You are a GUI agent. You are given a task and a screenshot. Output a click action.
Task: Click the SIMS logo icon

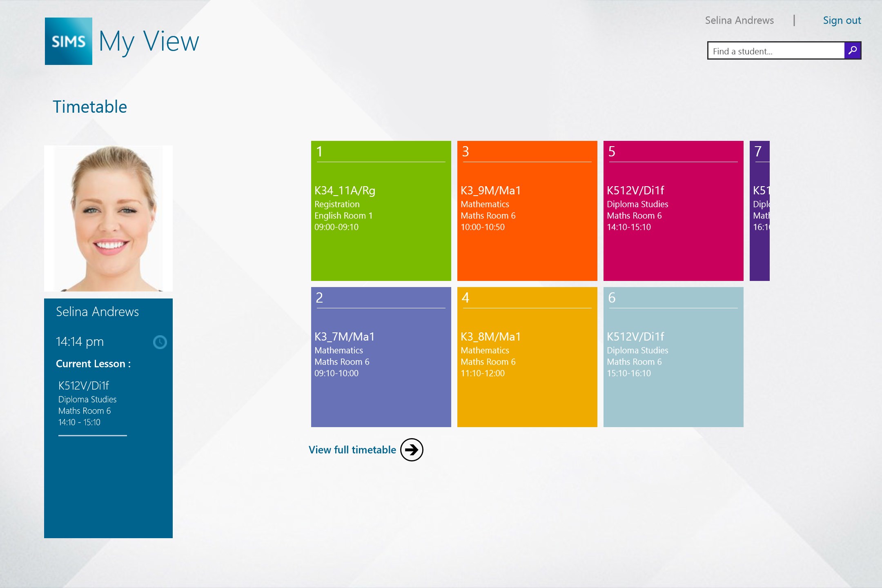click(x=68, y=41)
